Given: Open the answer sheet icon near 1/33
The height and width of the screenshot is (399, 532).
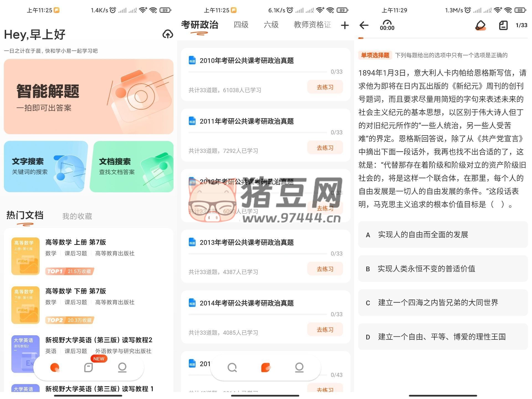Looking at the screenshot, I should [x=503, y=25].
